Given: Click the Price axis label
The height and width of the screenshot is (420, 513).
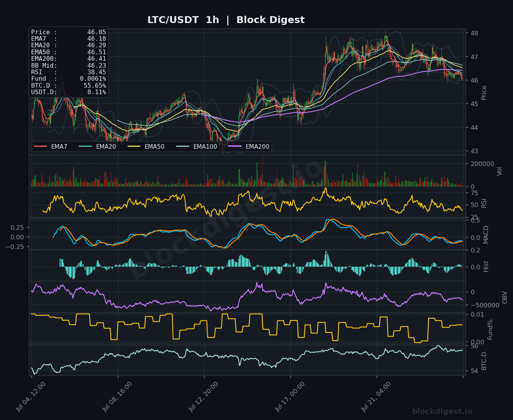Looking at the screenshot, I should 484,93.
